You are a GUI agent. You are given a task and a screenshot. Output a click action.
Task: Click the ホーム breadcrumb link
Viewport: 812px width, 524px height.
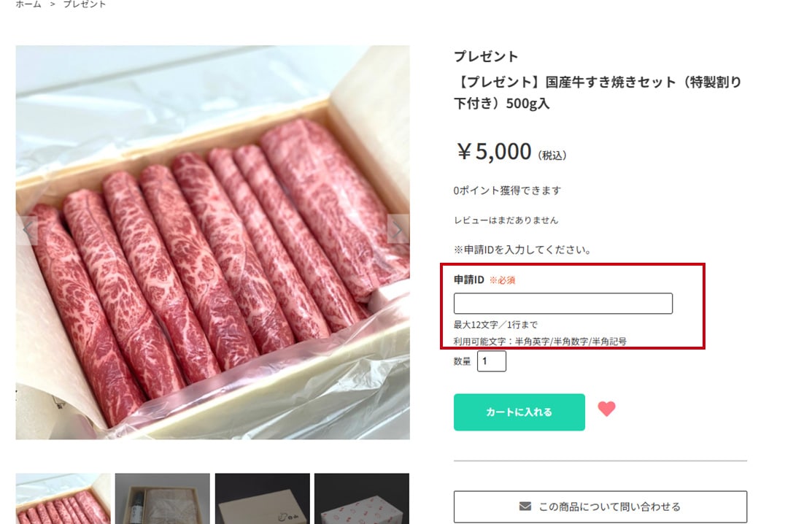28,4
